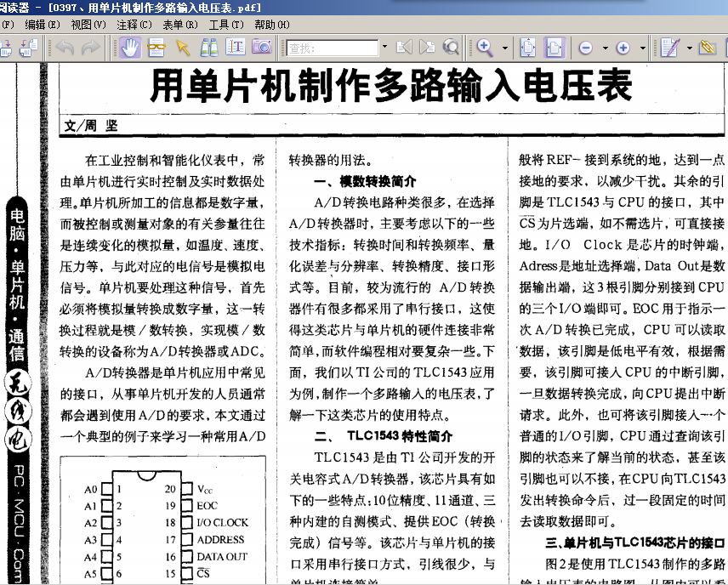Image resolution: width=728 pixels, height=585 pixels.
Task: Open the binoculars search tool
Action: [x=209, y=48]
